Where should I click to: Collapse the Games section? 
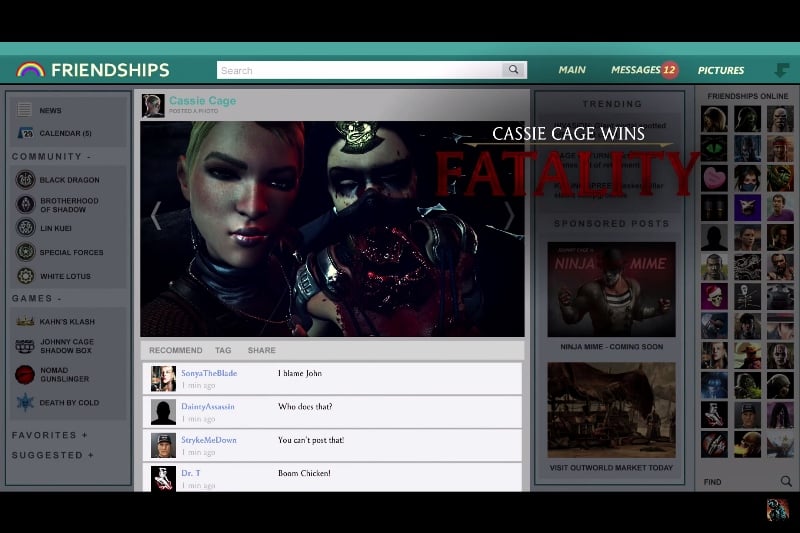(x=36, y=298)
